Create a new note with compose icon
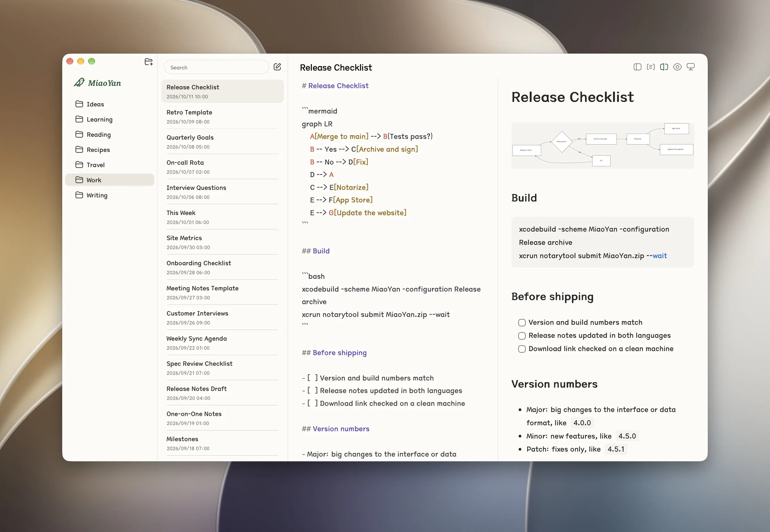This screenshot has width=770, height=532. point(277,67)
